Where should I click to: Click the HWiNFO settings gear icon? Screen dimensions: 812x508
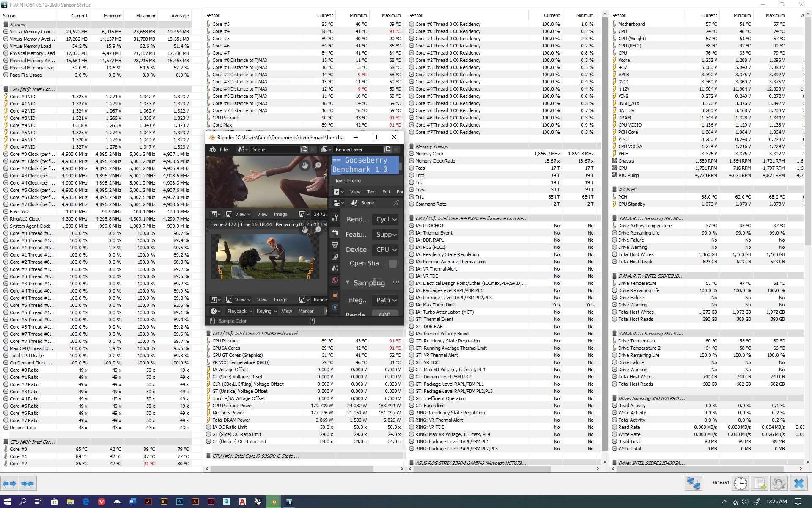[779, 483]
